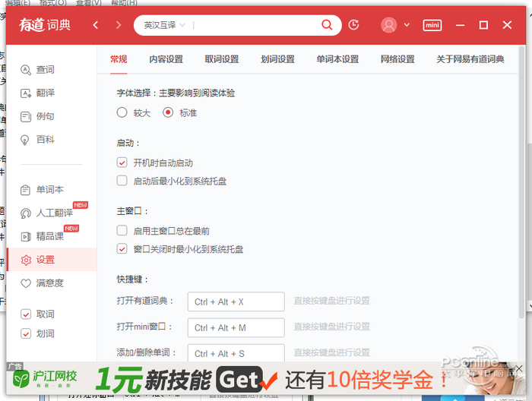The height and width of the screenshot is (401, 532).
Task: Switch to the 单词本设置 tab
Action: point(337,59)
